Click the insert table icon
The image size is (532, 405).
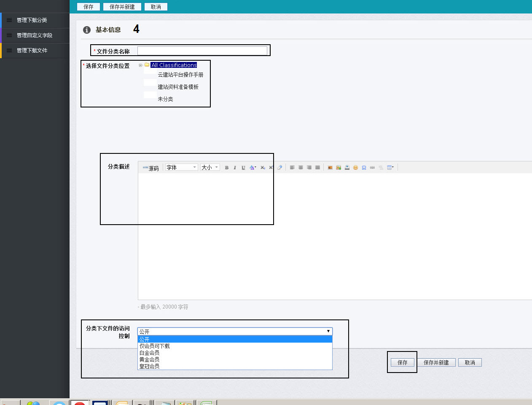(390, 168)
